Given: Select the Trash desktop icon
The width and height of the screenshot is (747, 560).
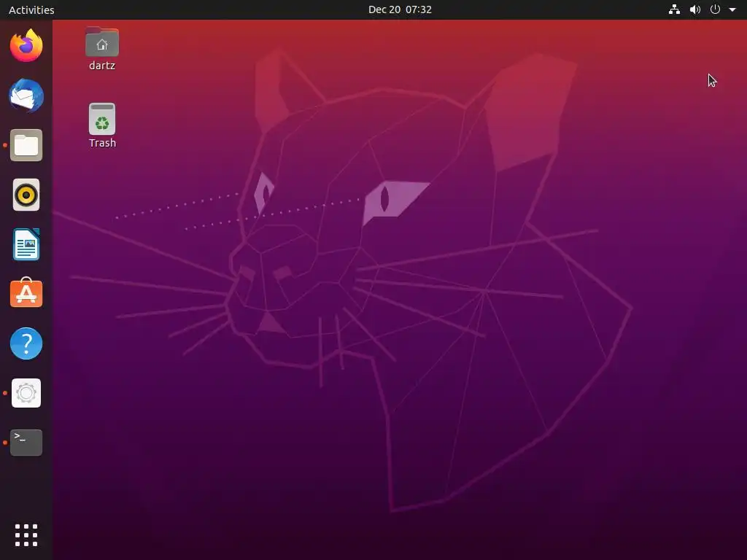Looking at the screenshot, I should click(102, 119).
